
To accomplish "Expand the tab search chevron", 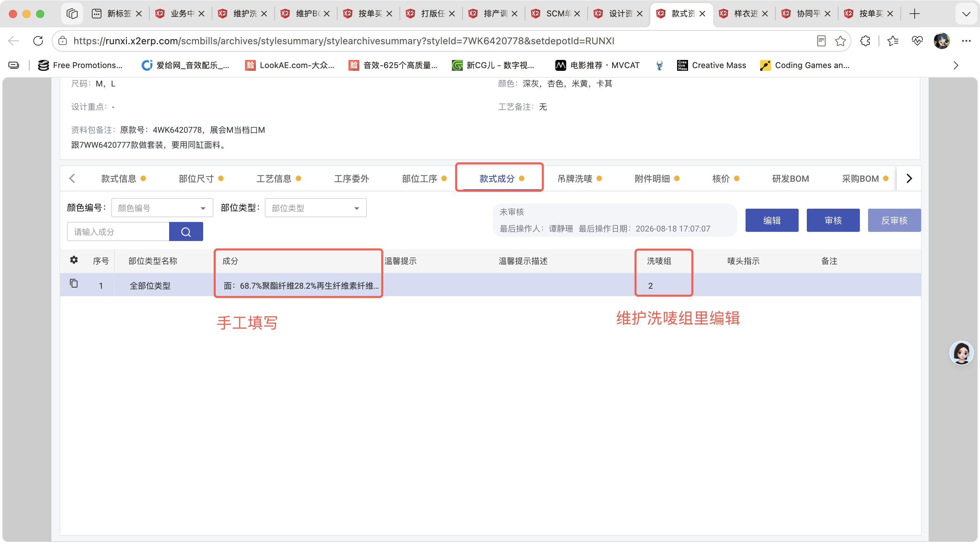I will [x=966, y=14].
